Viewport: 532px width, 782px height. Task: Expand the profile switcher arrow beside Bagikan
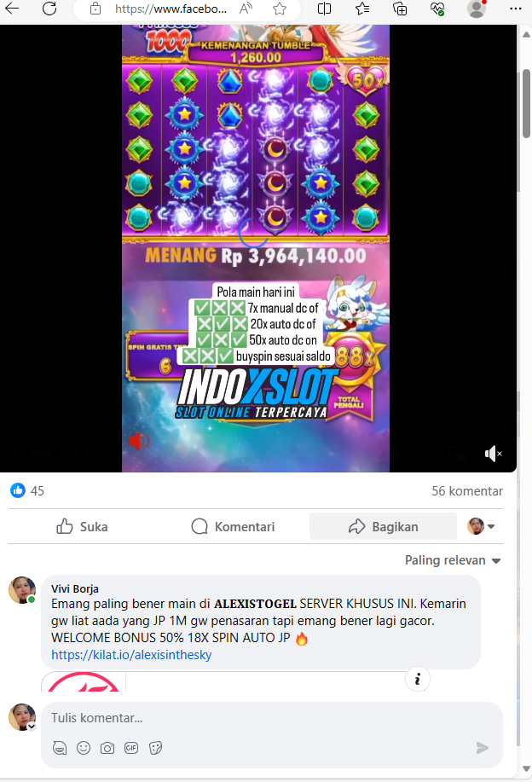pos(481,527)
